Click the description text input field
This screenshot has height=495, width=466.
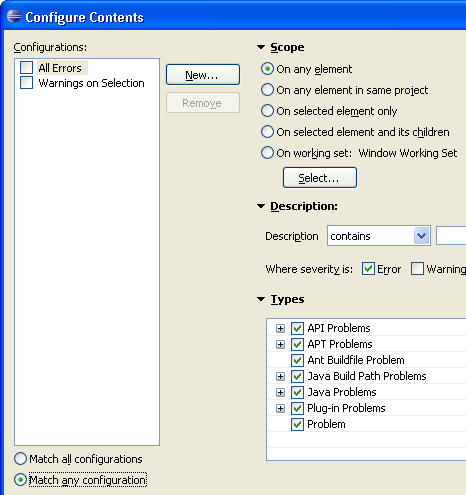451,236
